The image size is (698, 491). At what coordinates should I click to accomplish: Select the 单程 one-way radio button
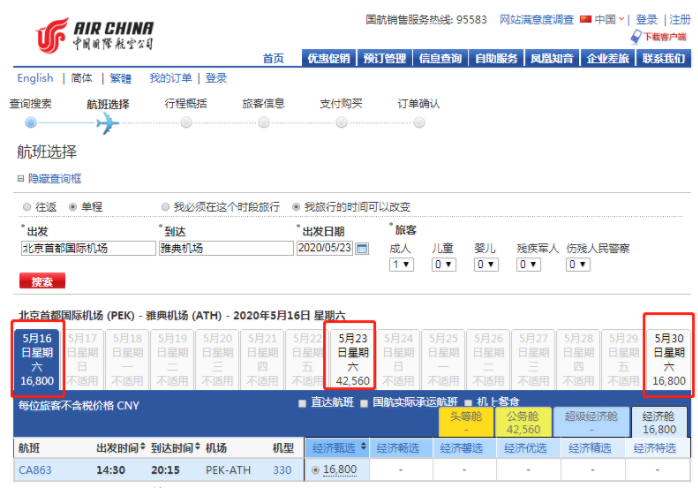[73, 207]
